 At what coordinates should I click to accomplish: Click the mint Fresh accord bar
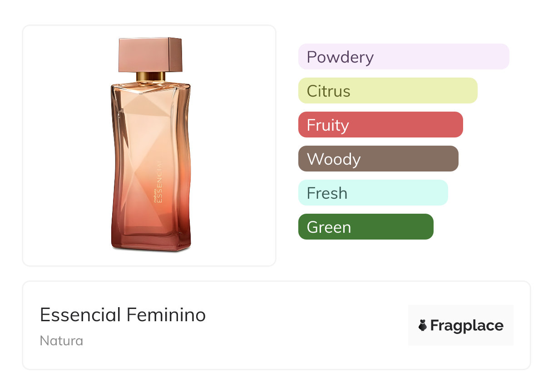pos(373,193)
